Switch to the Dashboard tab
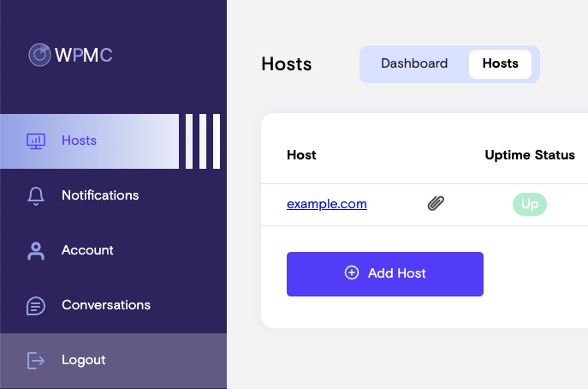 (414, 63)
